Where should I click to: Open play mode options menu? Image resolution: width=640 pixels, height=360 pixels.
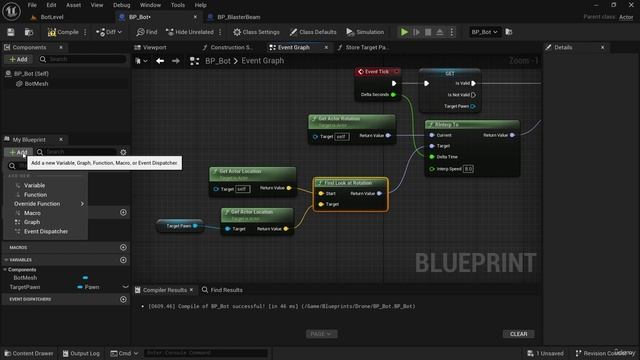(452, 32)
